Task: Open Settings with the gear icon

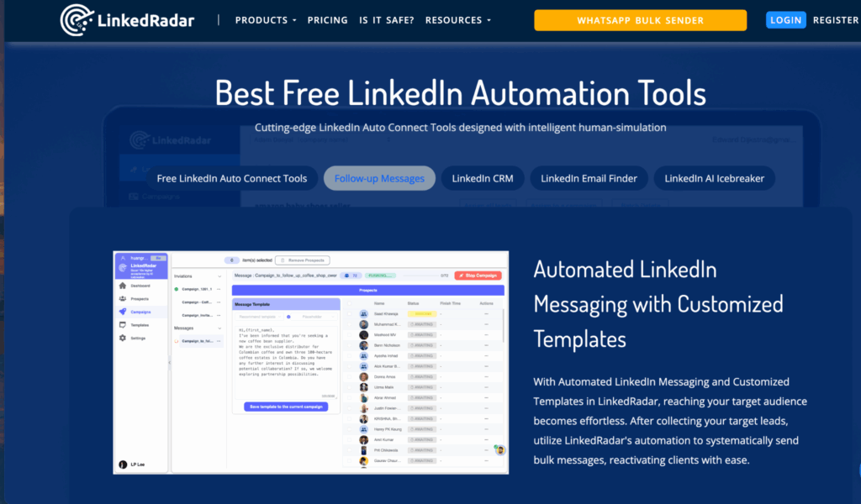Action: (x=124, y=339)
